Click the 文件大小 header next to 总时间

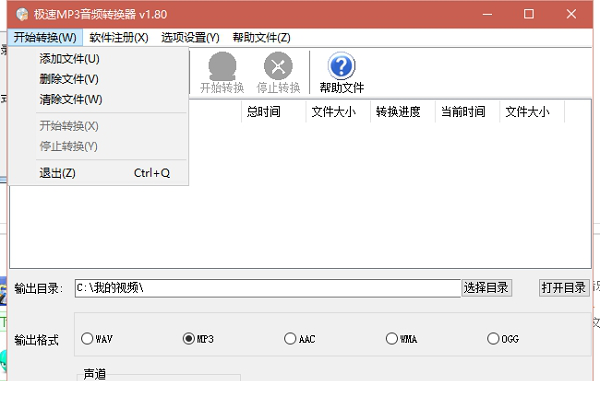[338, 112]
